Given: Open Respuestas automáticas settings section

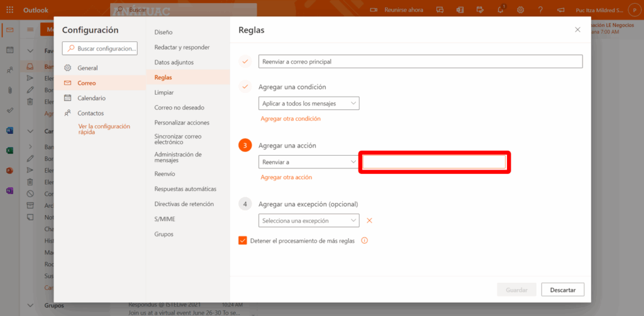Looking at the screenshot, I should 185,188.
